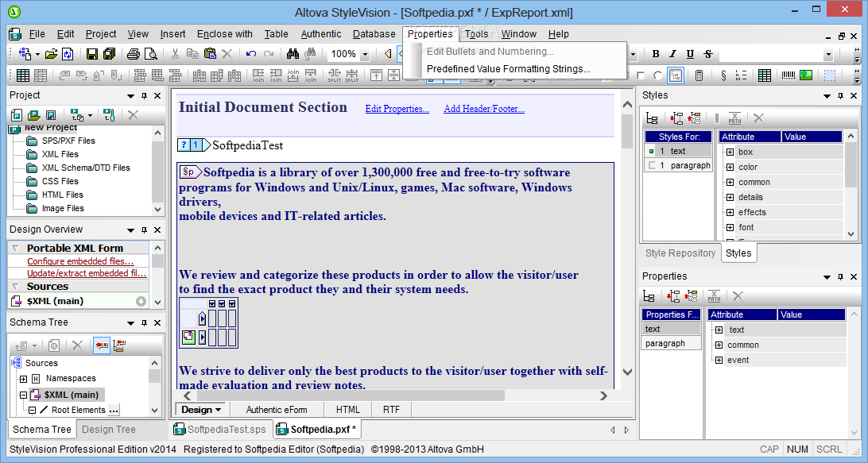This screenshot has width=868, height=463.
Task: Click the Insert Table icon in the table toolbar
Action: coord(23,75)
